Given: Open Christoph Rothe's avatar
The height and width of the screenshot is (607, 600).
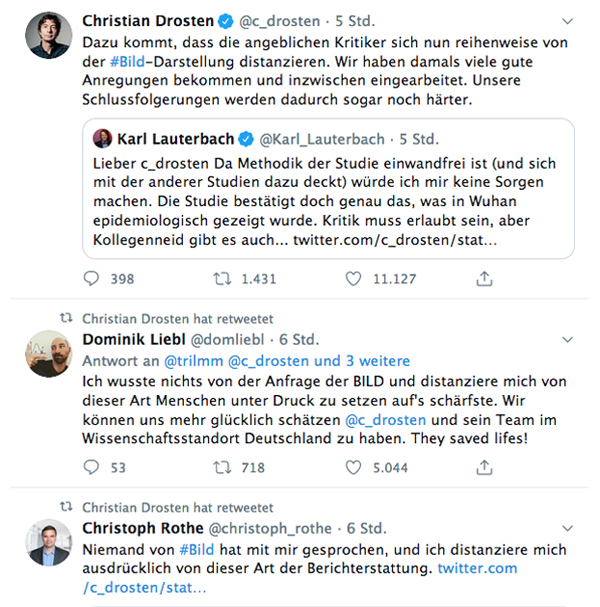Looking at the screenshot, I should pyautogui.click(x=47, y=541).
